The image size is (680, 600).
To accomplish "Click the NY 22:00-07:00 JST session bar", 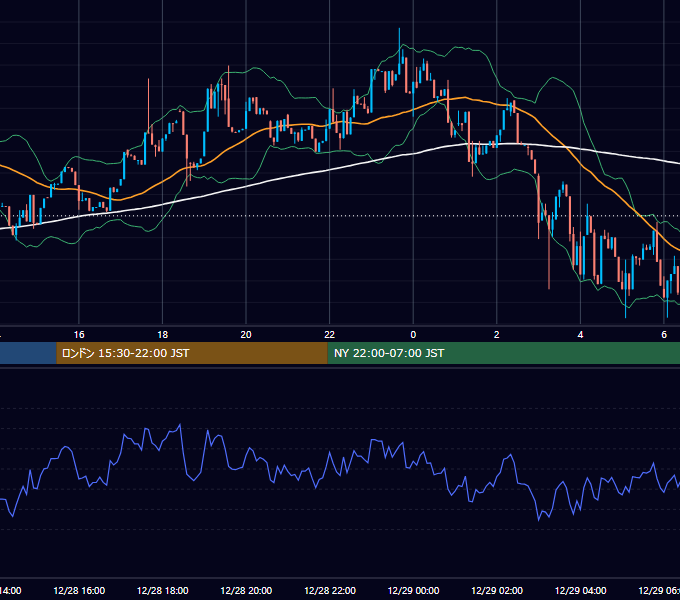I will pos(503,353).
